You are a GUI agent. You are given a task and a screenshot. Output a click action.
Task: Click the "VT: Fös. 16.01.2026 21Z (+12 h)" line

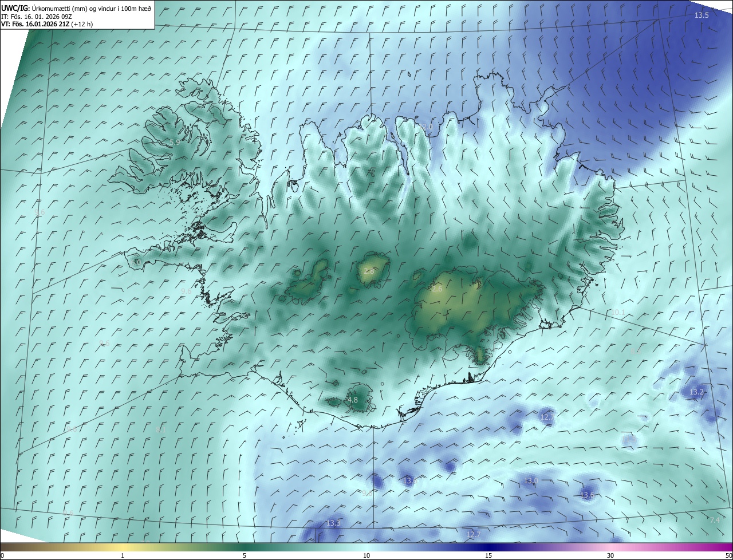47,24
